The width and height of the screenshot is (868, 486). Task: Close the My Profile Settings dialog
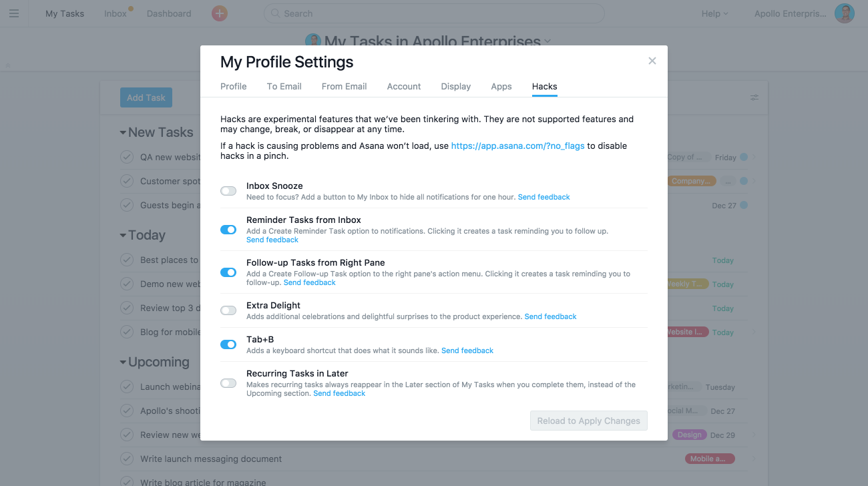point(652,61)
